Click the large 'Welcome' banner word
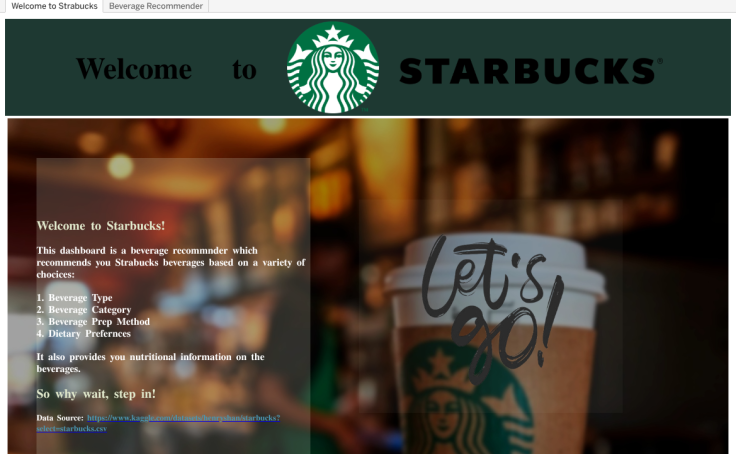 pyautogui.click(x=134, y=69)
